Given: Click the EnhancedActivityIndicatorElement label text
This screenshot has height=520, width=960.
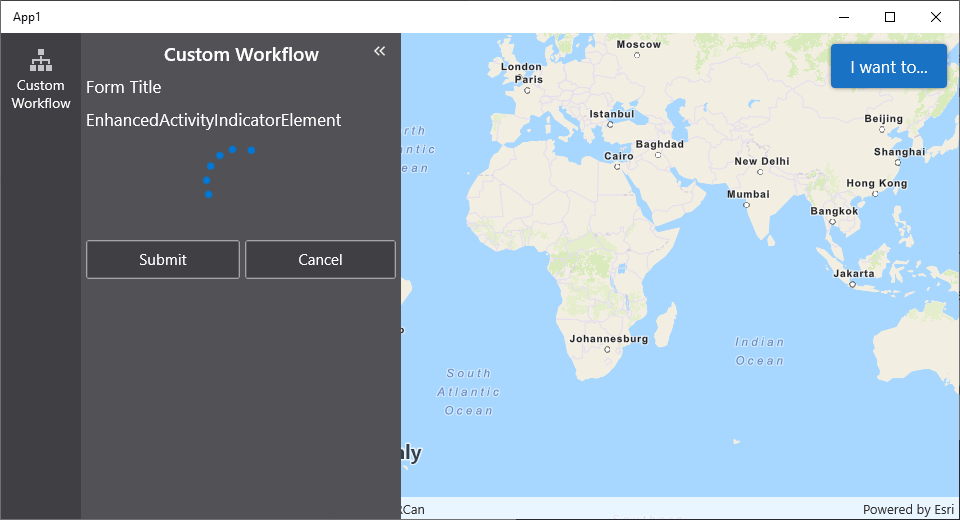Looking at the screenshot, I should (x=214, y=120).
